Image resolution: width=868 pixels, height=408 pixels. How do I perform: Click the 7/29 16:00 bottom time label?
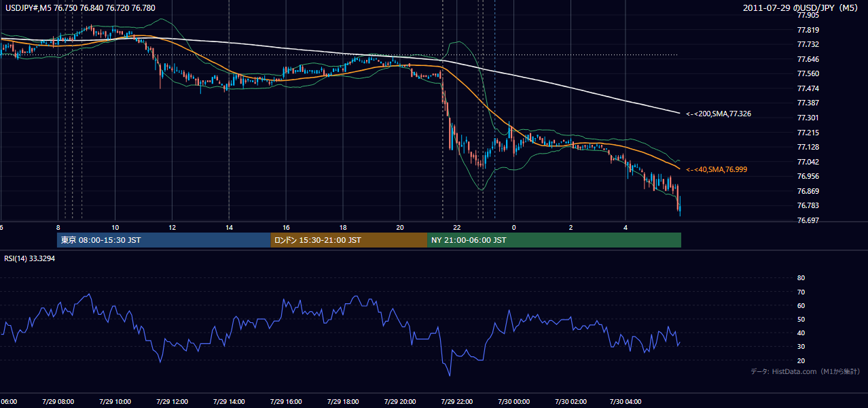[x=285, y=401]
